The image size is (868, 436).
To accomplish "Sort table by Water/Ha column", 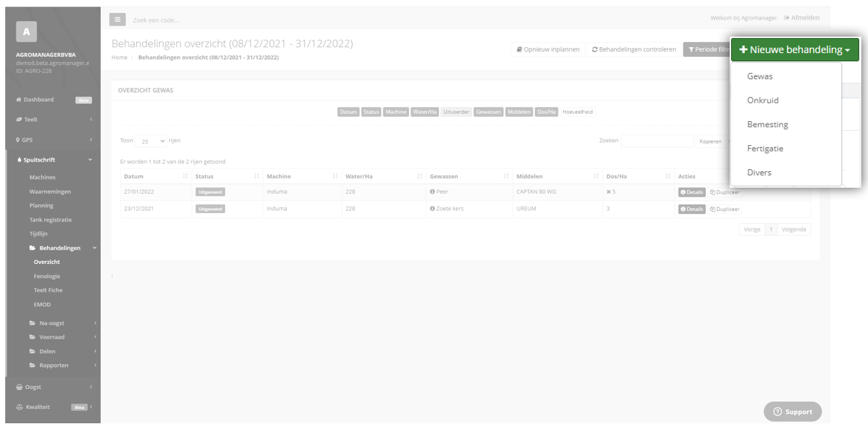I will pyautogui.click(x=384, y=176).
